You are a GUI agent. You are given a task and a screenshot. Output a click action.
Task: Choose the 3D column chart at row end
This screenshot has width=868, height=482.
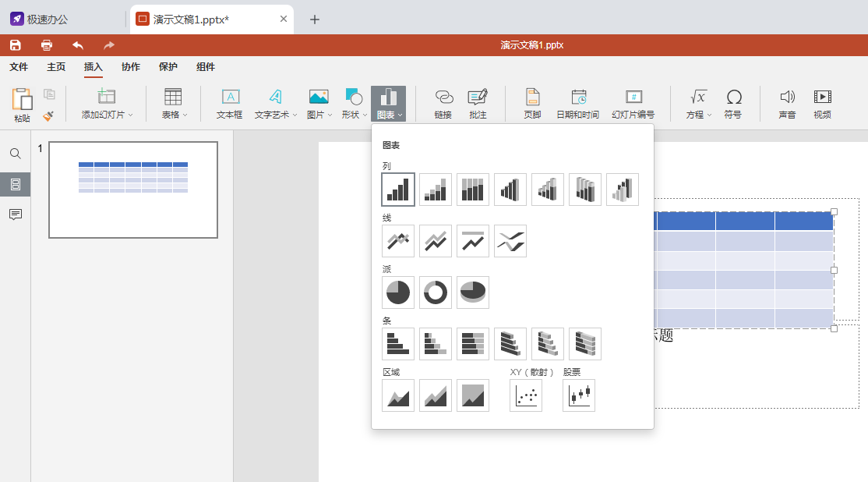623,190
